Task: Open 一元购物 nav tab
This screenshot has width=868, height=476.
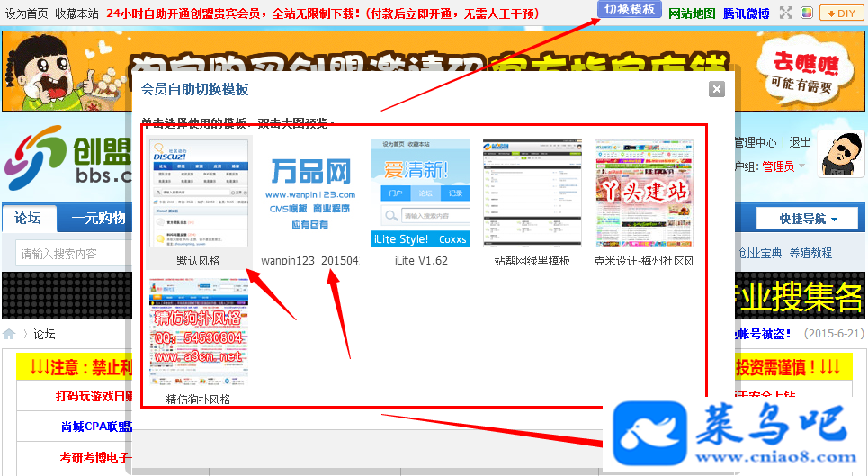Action: [99, 218]
